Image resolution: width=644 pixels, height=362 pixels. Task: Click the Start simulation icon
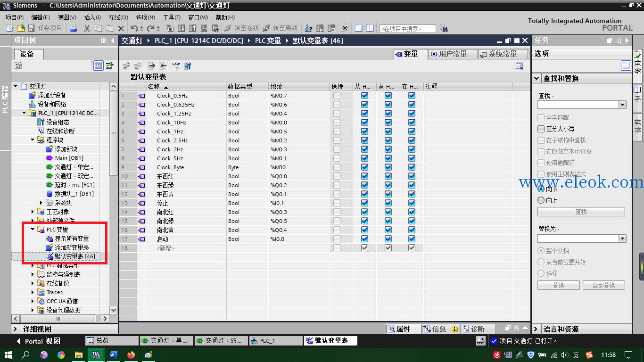pos(204,28)
